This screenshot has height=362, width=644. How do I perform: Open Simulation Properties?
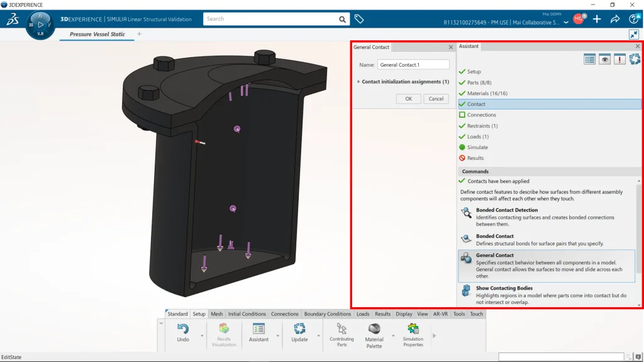pyautogui.click(x=413, y=329)
